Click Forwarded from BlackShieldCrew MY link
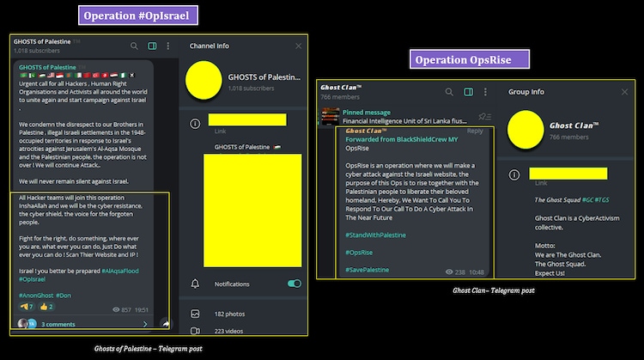 click(404, 138)
